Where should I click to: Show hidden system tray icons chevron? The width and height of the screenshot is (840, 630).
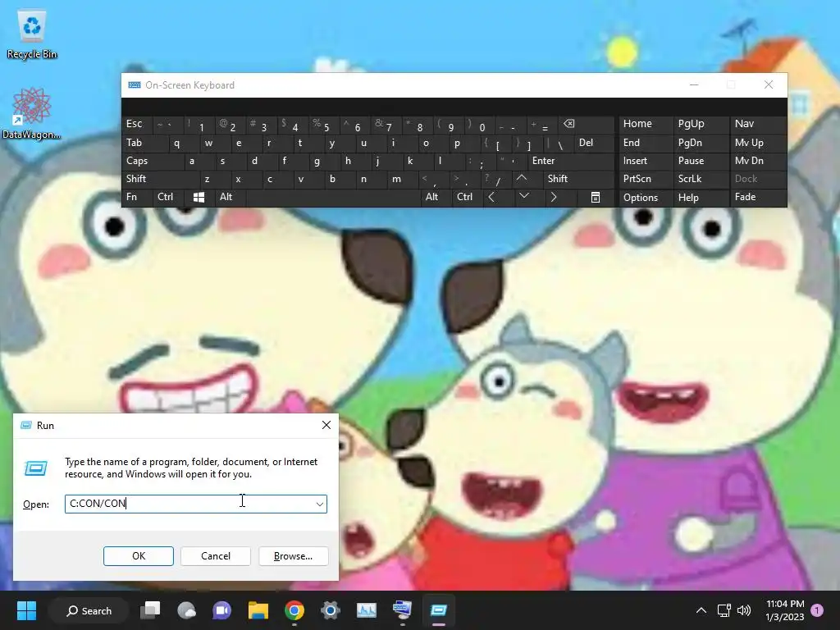pyautogui.click(x=701, y=610)
